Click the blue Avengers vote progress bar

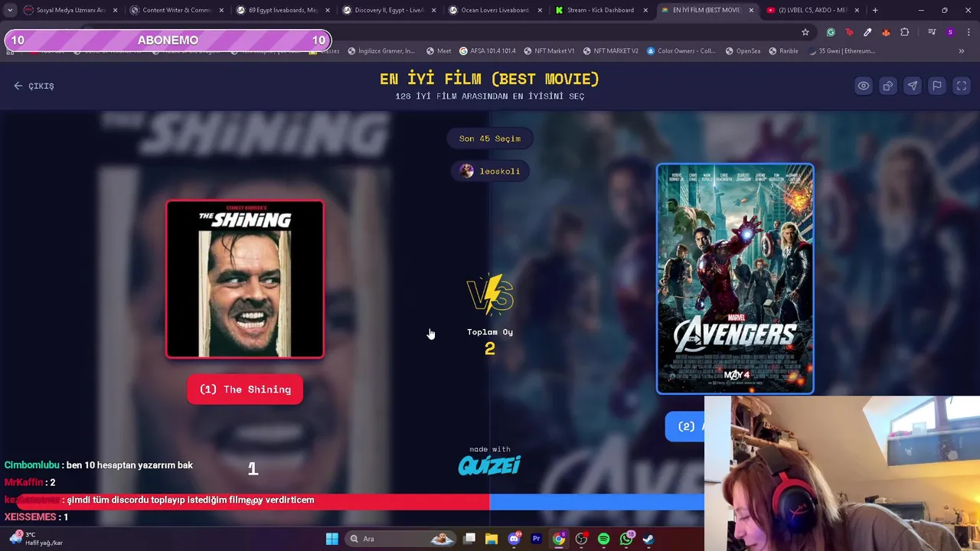(x=597, y=501)
